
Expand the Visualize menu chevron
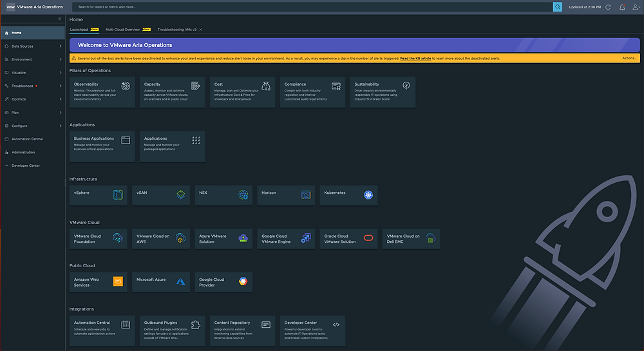[61, 73]
